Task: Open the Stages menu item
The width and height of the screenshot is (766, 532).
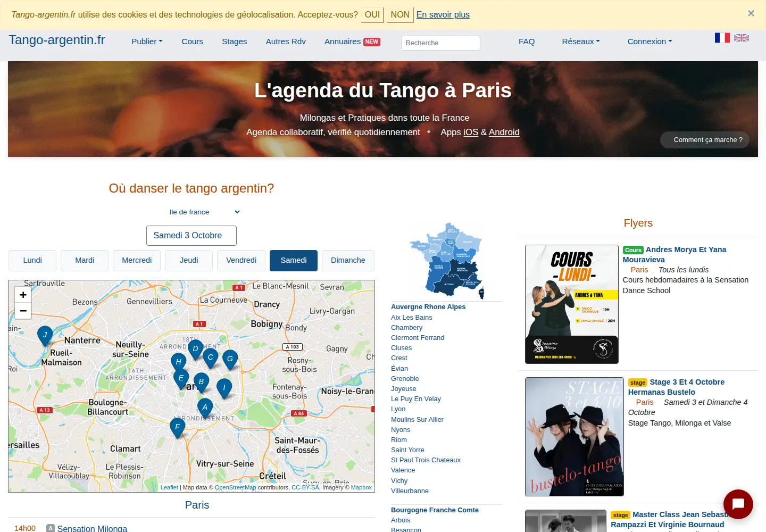Action: [x=235, y=41]
